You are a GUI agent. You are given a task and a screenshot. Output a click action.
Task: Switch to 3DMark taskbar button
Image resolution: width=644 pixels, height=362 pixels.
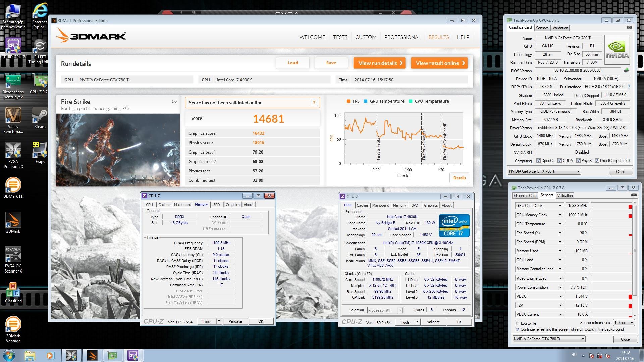[92, 355]
